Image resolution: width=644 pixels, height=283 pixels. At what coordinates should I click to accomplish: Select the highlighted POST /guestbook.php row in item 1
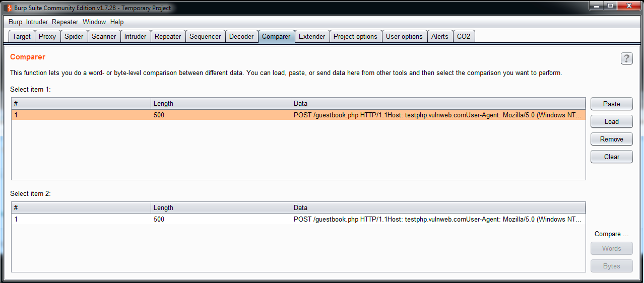click(x=298, y=115)
